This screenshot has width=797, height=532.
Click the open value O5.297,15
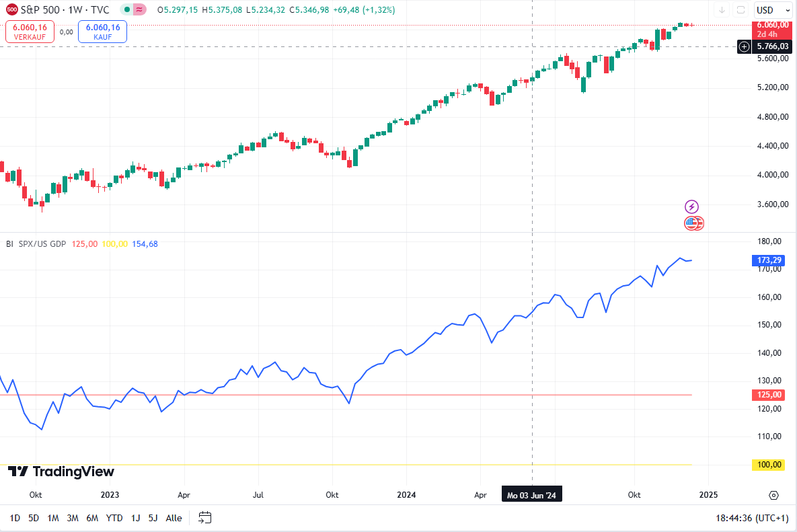coord(178,9)
